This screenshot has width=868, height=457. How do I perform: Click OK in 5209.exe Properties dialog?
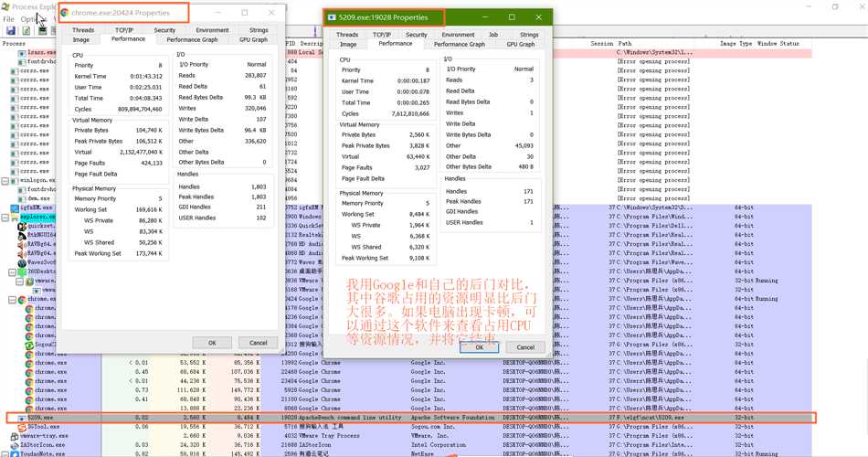[x=480, y=347]
